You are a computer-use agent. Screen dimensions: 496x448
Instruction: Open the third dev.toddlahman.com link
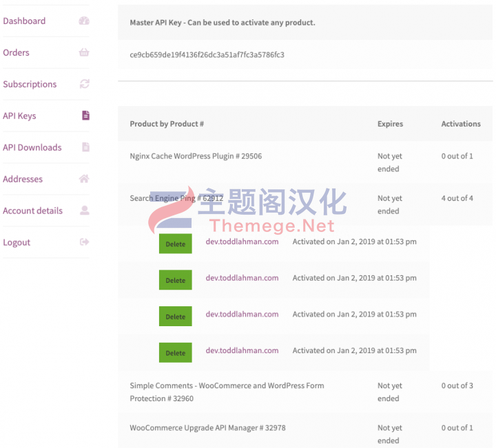pos(242,314)
